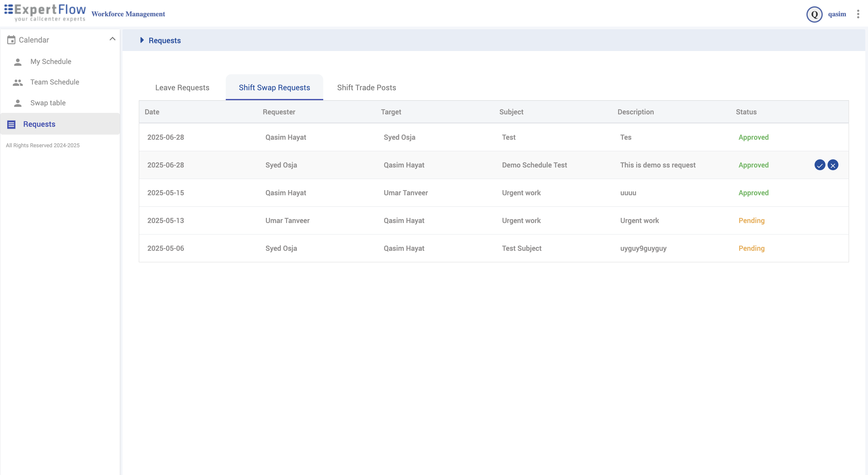868x475 pixels.
Task: Select the Shift Swap Requests tab
Action: pos(274,88)
